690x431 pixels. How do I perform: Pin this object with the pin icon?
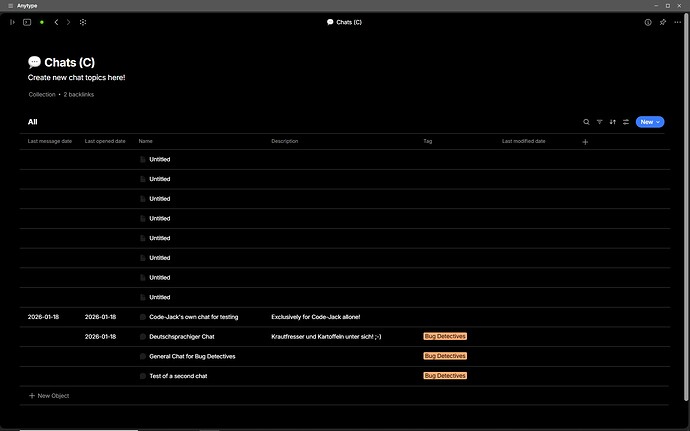(663, 22)
